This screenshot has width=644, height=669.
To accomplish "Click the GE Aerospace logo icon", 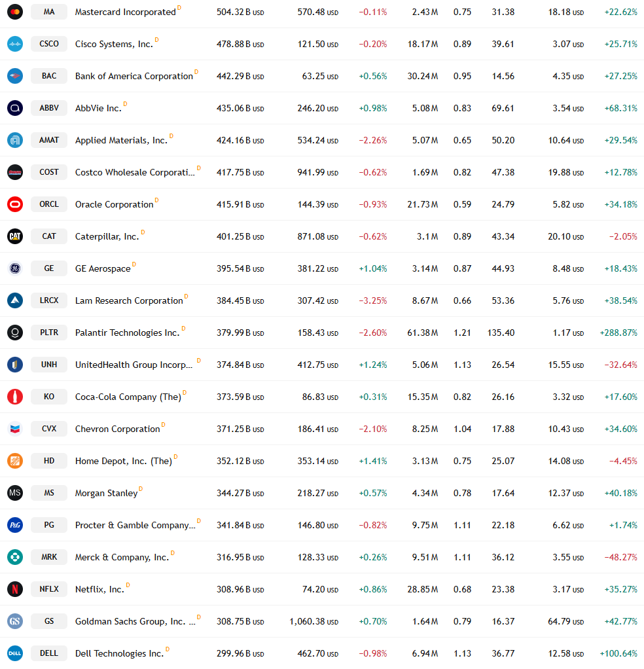I will coord(15,268).
